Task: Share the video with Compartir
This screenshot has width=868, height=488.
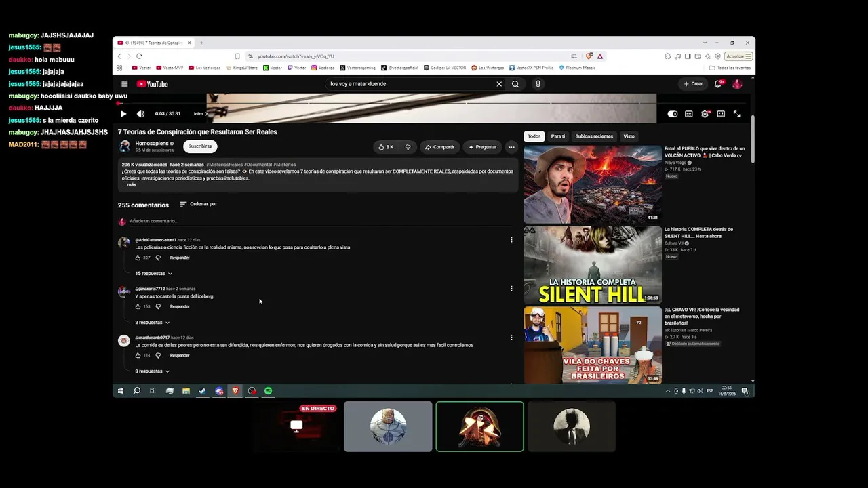Action: (x=439, y=147)
